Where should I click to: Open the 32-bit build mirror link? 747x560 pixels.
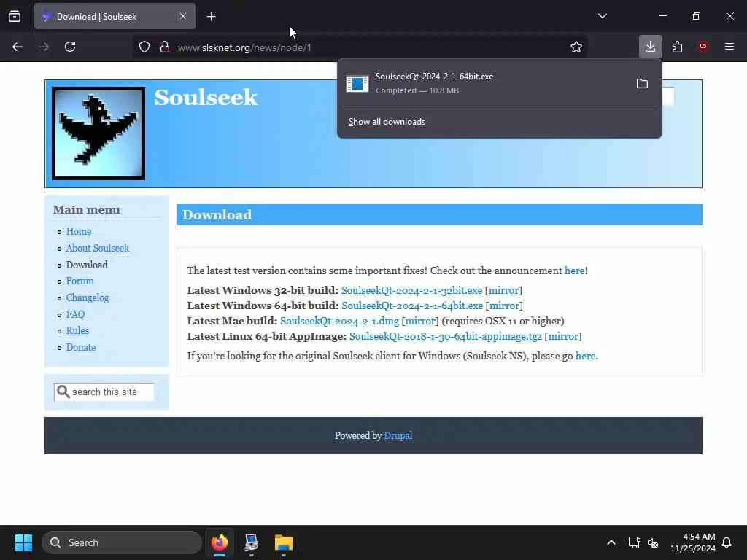pos(503,290)
